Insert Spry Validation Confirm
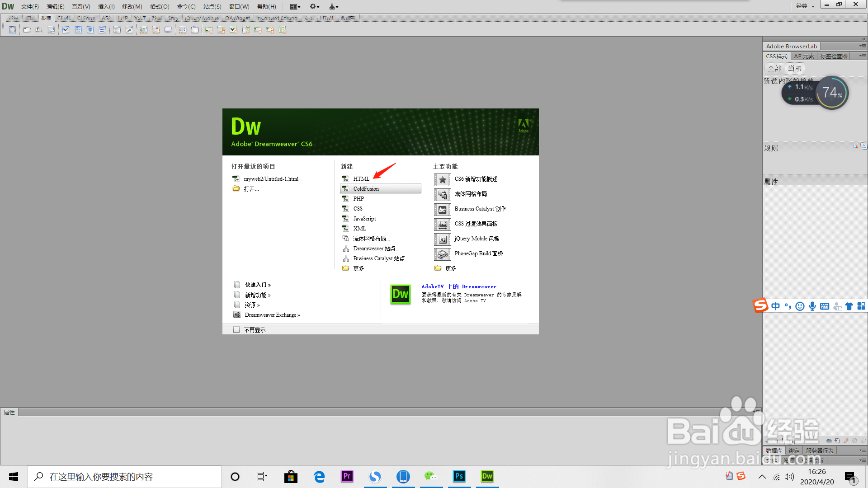The width and height of the screenshot is (868, 488). 270,30
